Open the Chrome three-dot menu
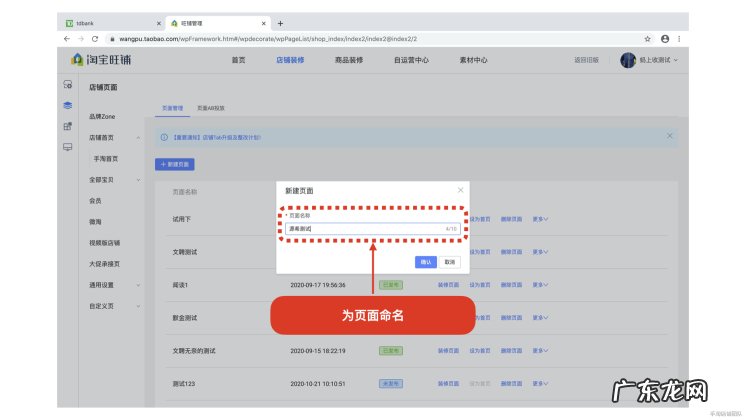746x420 pixels. 679,39
